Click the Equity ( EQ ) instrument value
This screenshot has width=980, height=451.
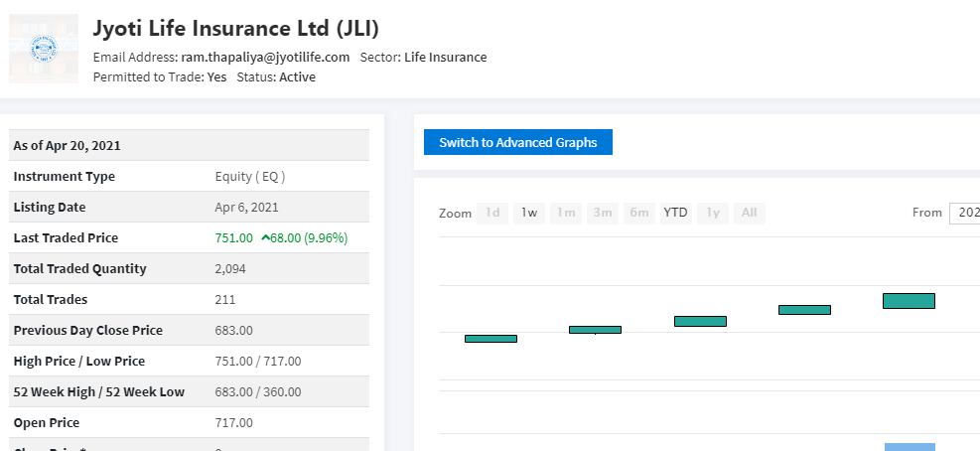click(x=250, y=177)
